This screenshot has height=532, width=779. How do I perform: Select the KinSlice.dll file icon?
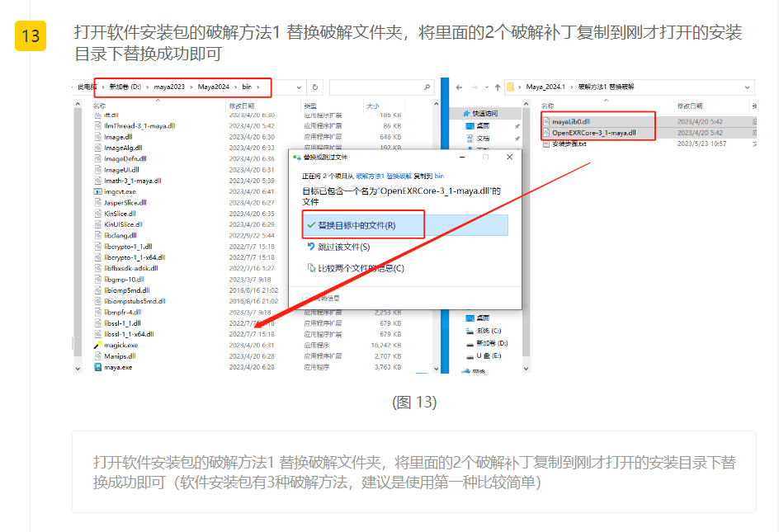tap(98, 213)
